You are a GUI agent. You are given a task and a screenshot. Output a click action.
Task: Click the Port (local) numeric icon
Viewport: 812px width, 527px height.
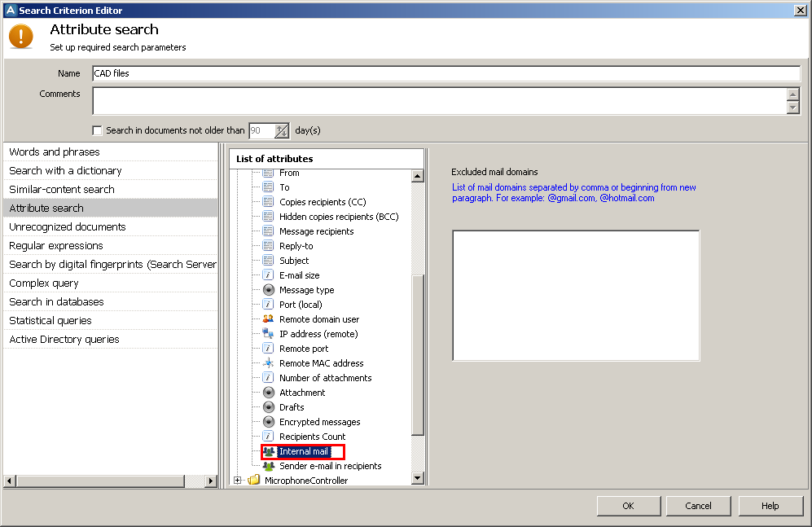[x=268, y=305]
